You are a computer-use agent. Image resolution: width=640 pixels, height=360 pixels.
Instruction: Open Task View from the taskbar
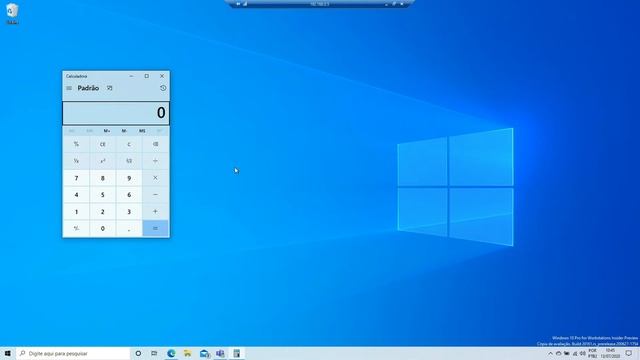click(x=154, y=353)
